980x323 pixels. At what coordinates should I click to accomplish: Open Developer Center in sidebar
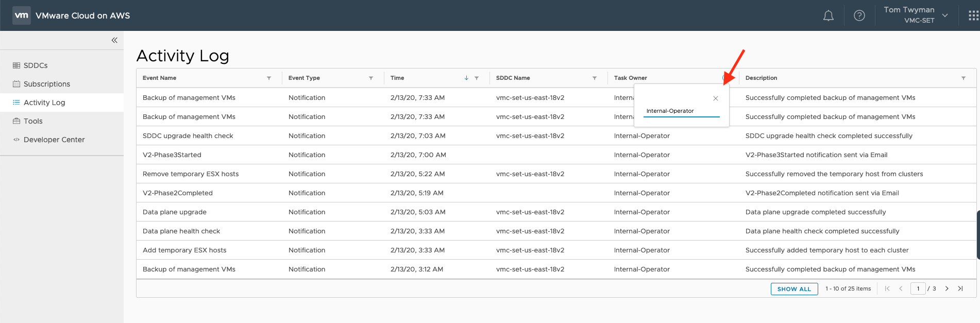(54, 140)
